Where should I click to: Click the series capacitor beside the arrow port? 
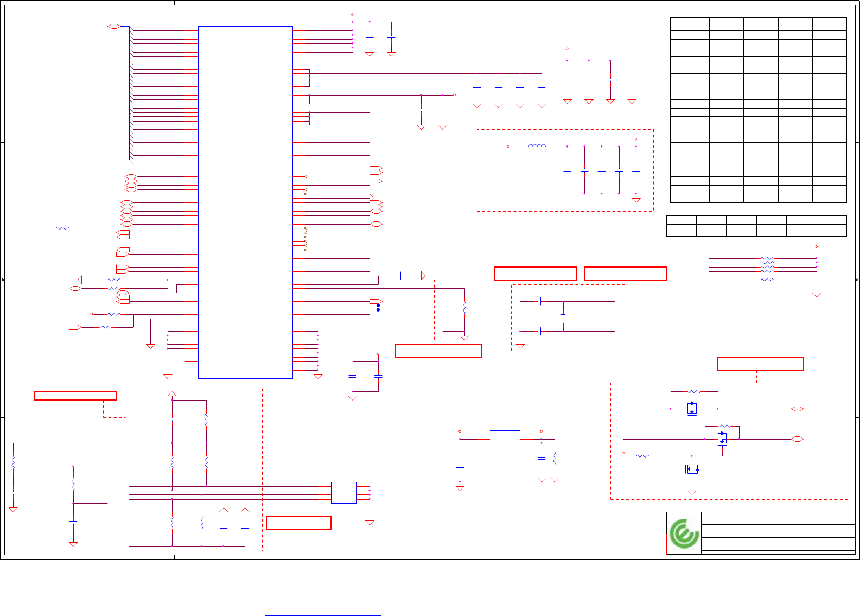point(402,276)
